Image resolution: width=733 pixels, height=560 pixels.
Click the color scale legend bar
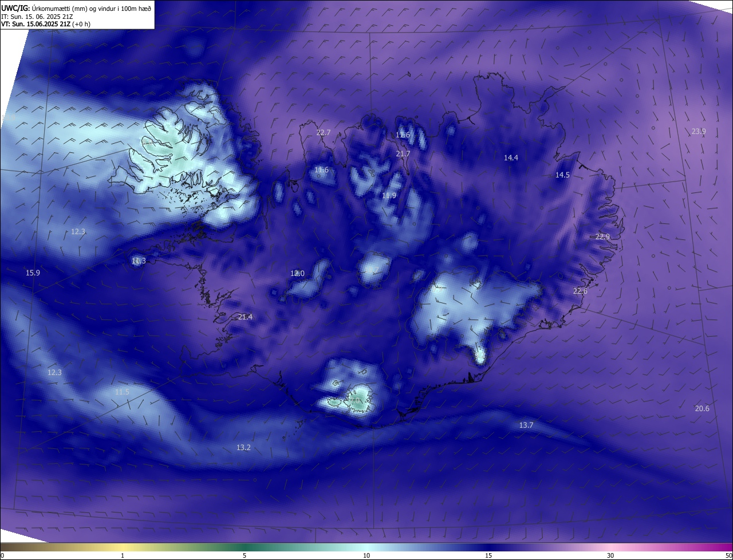(x=366, y=547)
